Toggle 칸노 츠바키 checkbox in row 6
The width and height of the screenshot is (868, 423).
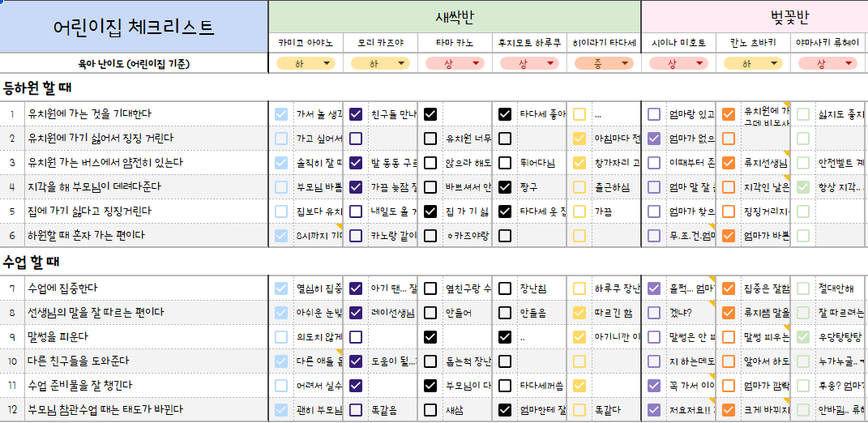729,235
